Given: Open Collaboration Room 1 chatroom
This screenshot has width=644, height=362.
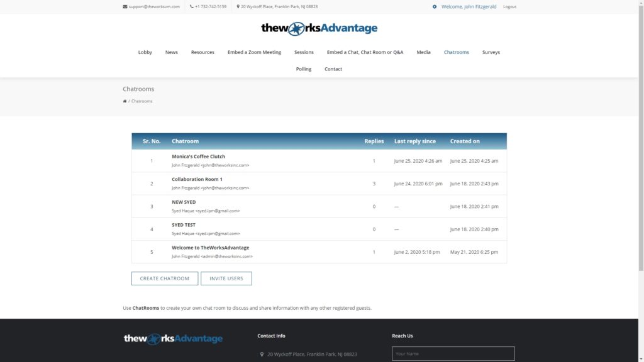Looking at the screenshot, I should [x=197, y=179].
